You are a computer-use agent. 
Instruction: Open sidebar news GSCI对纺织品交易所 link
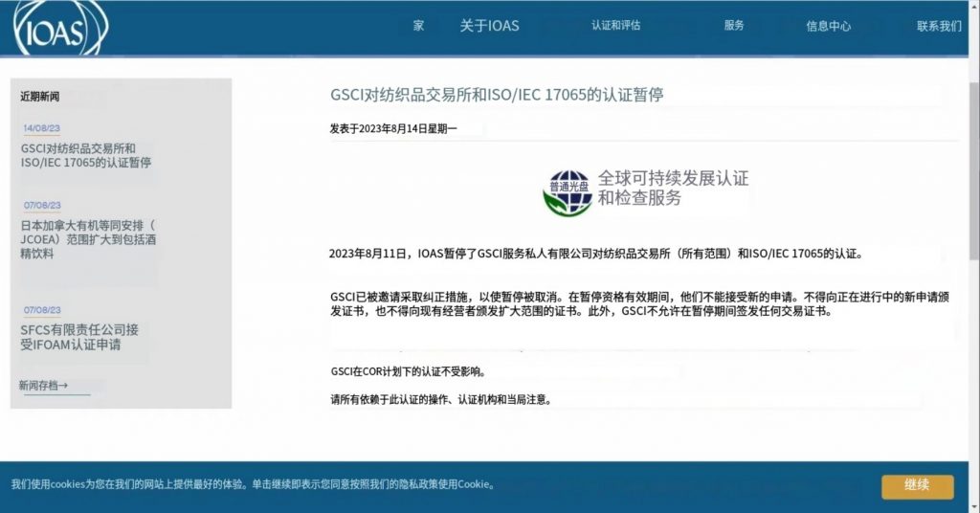click(x=85, y=156)
